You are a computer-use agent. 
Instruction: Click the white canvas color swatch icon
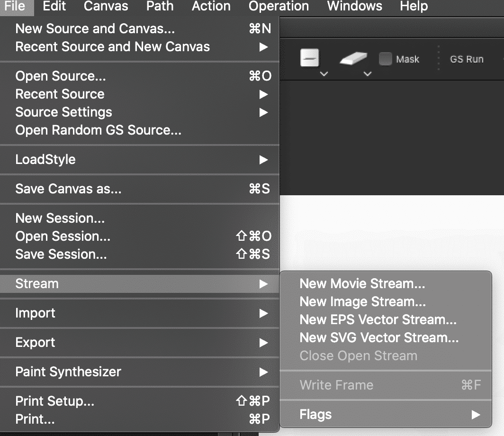point(309,58)
